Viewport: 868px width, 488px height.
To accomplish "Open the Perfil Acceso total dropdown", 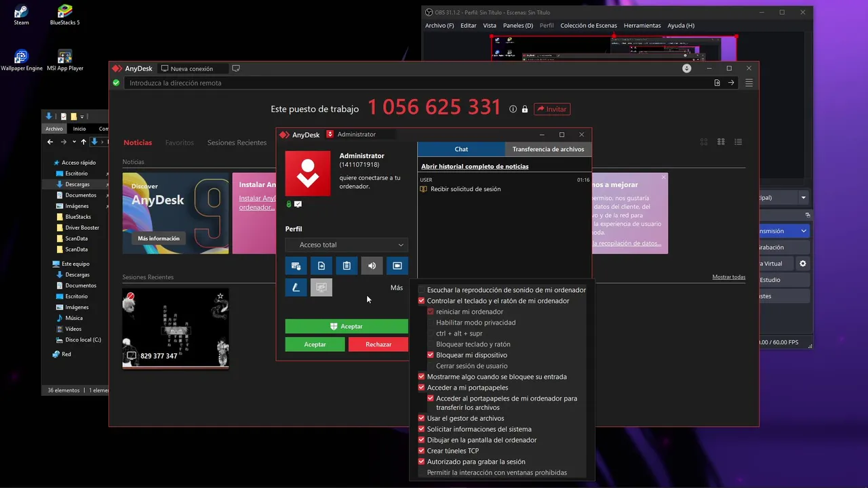I will (x=347, y=245).
